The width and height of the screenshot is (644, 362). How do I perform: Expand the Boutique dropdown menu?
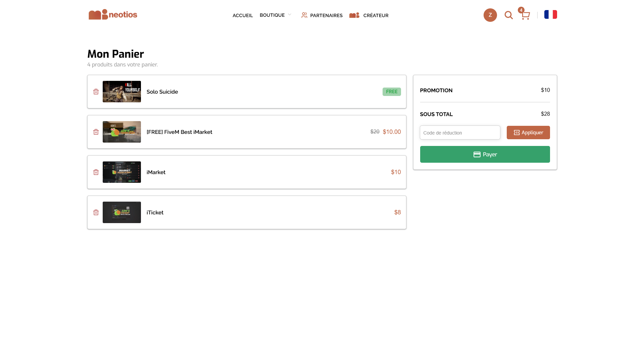pos(275,15)
